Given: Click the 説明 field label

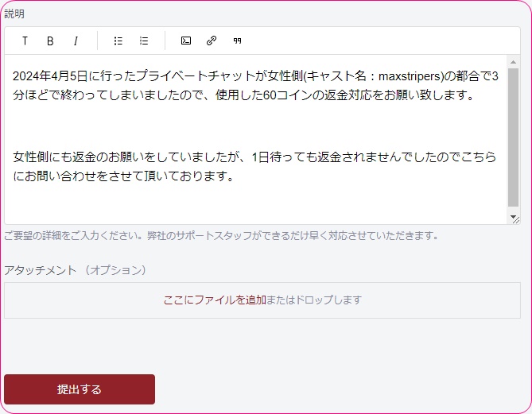Looking at the screenshot, I should 14,14.
